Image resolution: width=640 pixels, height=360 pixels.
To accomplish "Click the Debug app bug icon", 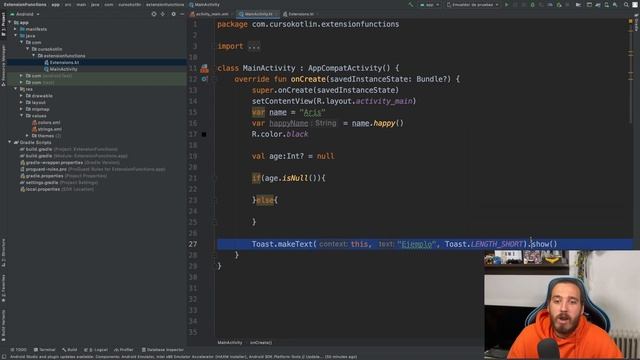I will 532,4.
